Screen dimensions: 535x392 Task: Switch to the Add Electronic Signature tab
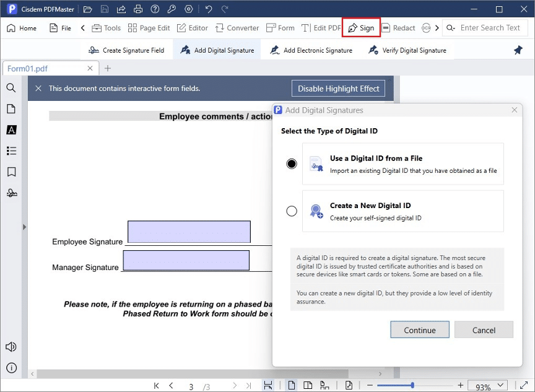(x=310, y=50)
